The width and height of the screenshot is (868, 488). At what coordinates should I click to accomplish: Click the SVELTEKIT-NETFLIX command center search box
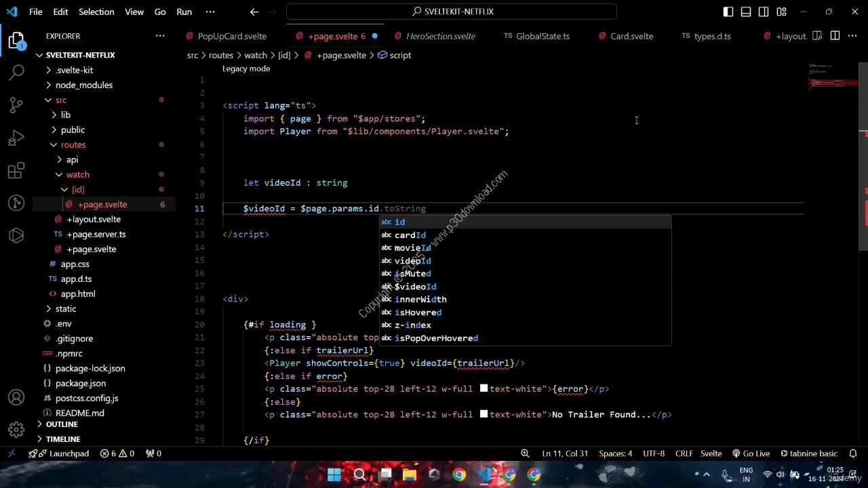coord(452,12)
